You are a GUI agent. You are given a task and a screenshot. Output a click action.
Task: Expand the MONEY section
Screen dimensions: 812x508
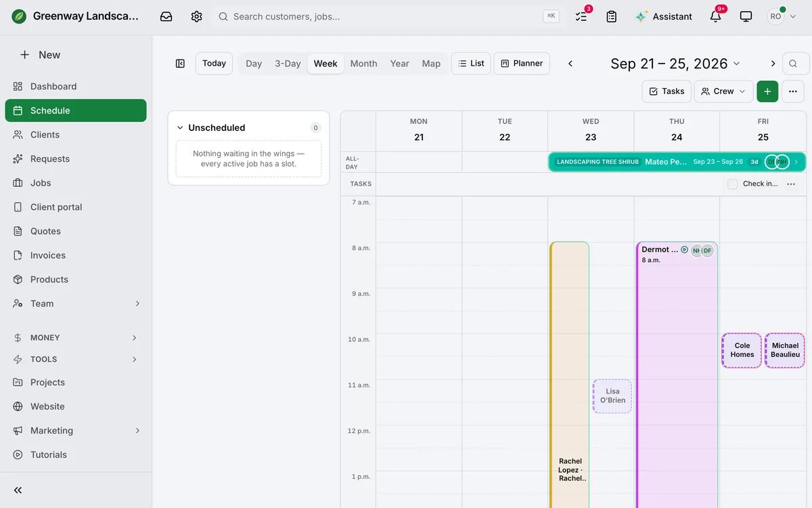76,338
